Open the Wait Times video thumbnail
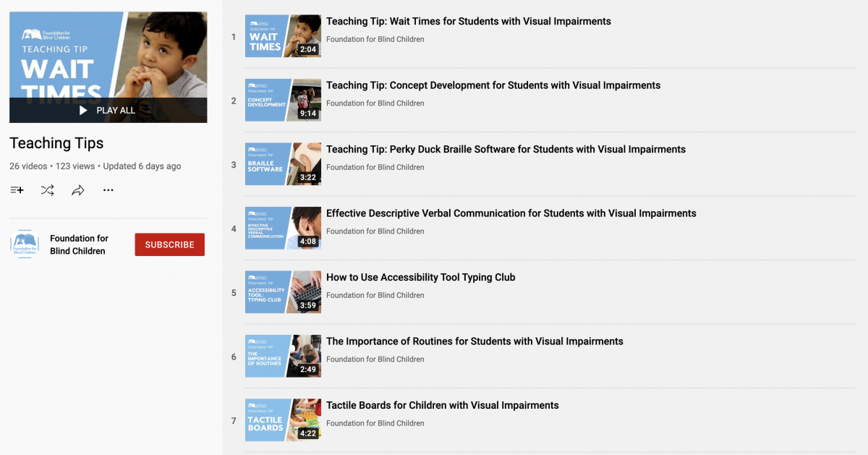868x455 pixels. click(283, 36)
